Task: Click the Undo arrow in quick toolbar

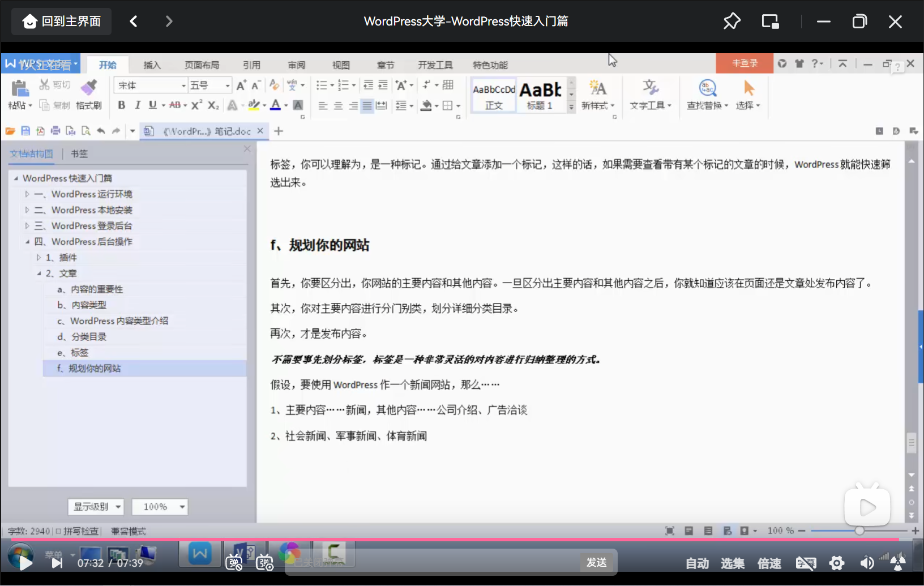Action: point(101,131)
